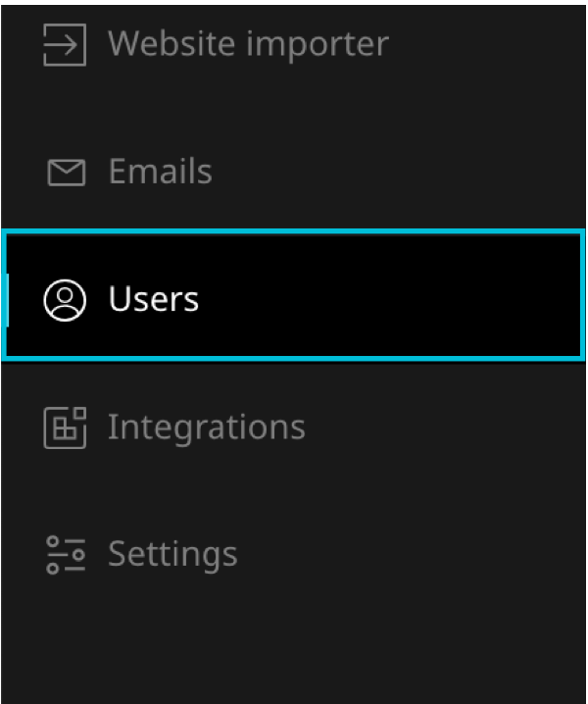
Task: Click the blue active indicator beside Users
Action: 7,299
